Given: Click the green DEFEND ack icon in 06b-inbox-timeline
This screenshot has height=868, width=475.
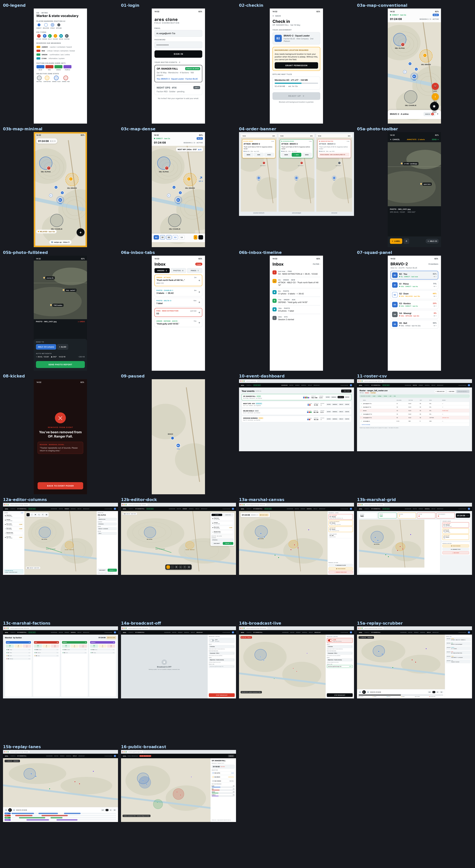Looking at the screenshot, I should 274,301.
